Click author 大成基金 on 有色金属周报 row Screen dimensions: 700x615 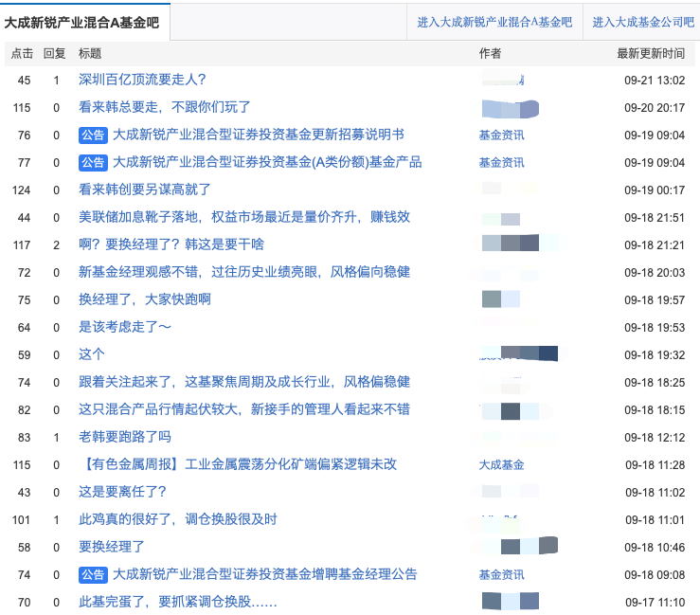[501, 465]
